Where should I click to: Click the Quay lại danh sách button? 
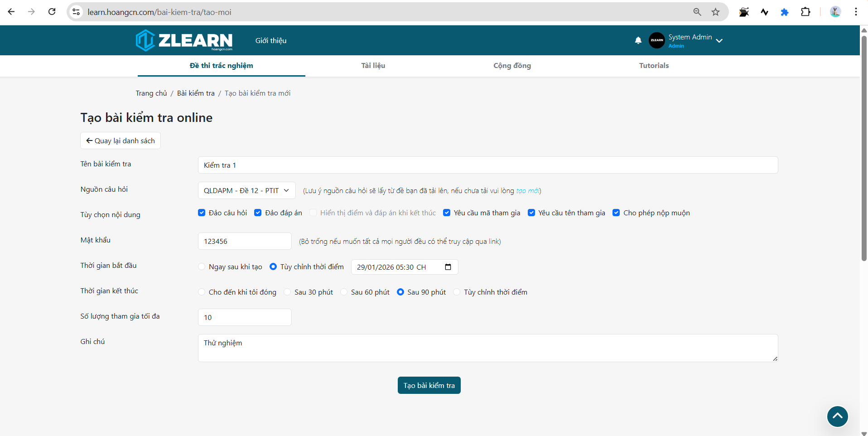121,140
